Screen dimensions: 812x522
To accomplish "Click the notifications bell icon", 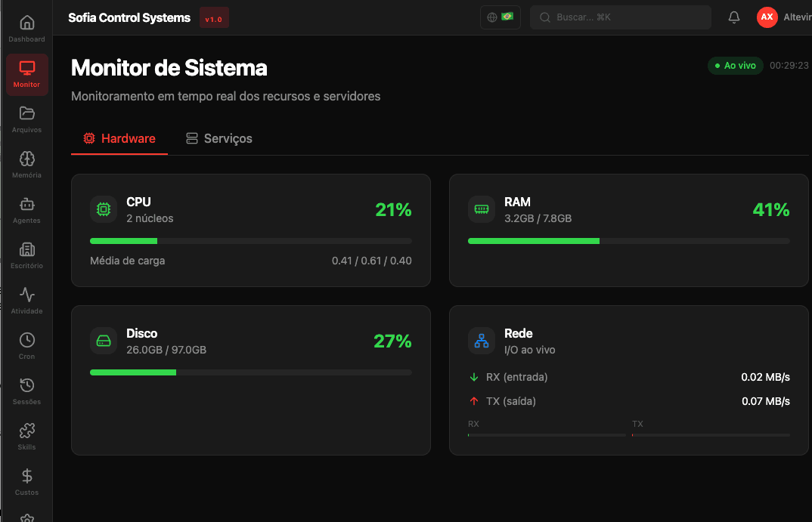I will click(x=734, y=17).
